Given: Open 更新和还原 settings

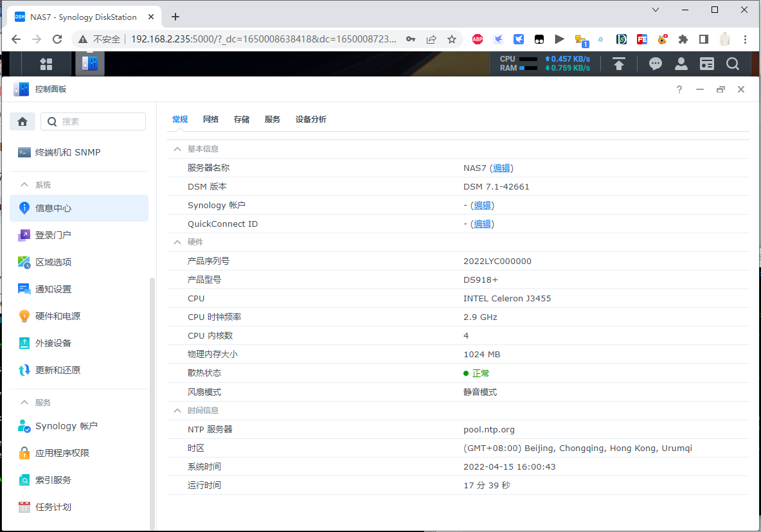Looking at the screenshot, I should pos(79,371).
